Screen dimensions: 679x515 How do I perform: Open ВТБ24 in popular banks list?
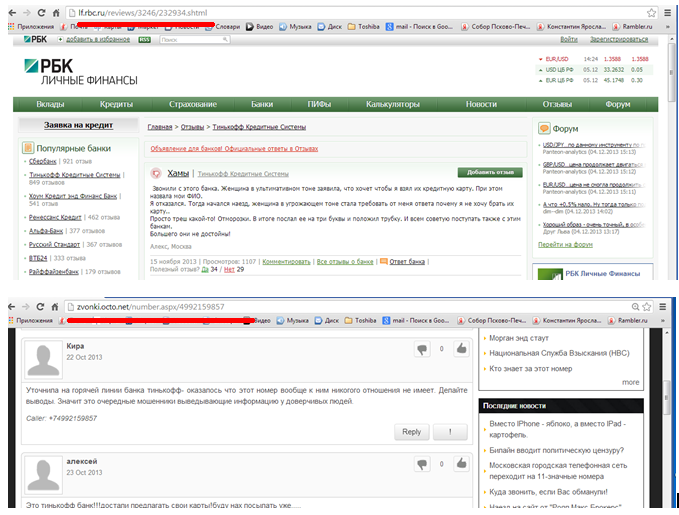pyautogui.click(x=38, y=258)
